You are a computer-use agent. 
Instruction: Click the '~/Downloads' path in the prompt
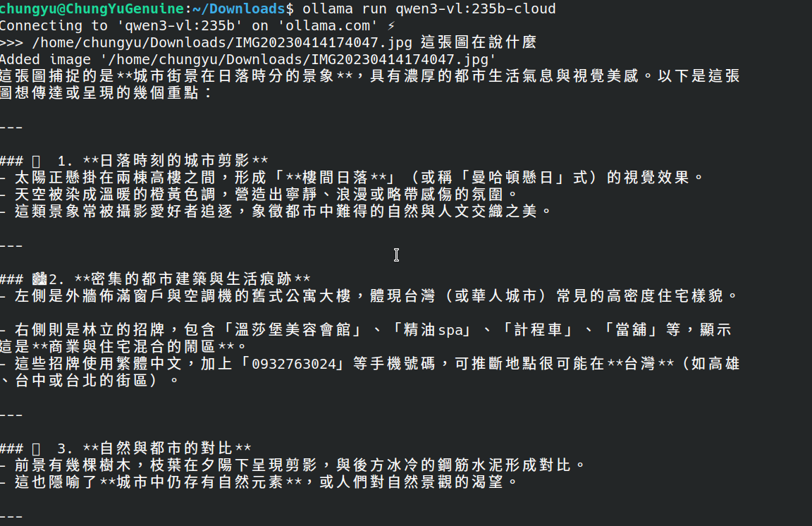click(x=239, y=8)
